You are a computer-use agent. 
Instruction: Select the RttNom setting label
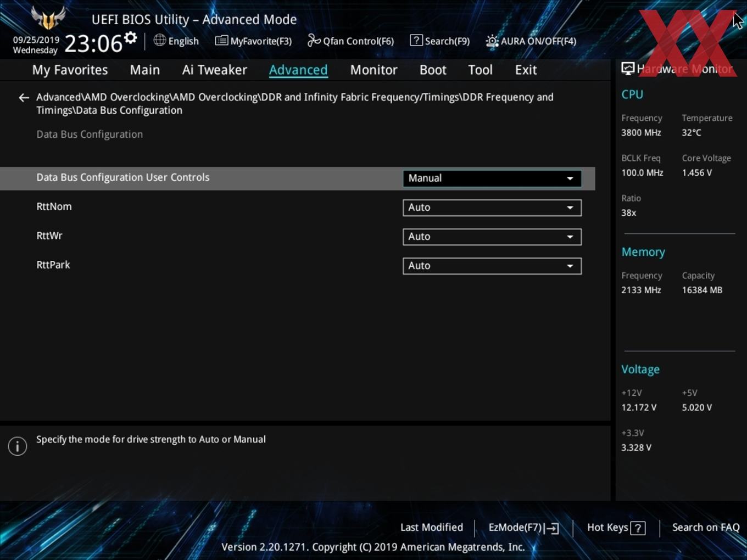click(x=54, y=206)
